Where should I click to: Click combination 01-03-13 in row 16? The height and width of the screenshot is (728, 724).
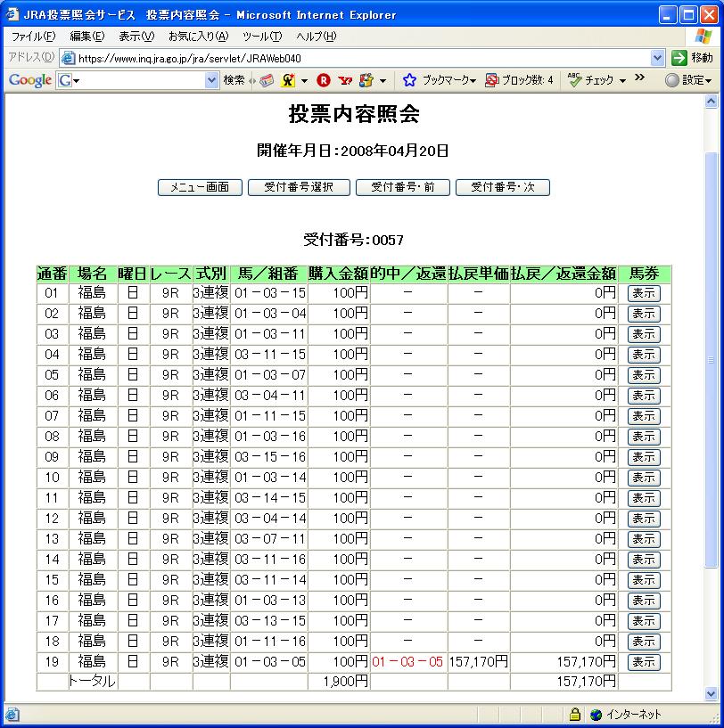point(270,601)
